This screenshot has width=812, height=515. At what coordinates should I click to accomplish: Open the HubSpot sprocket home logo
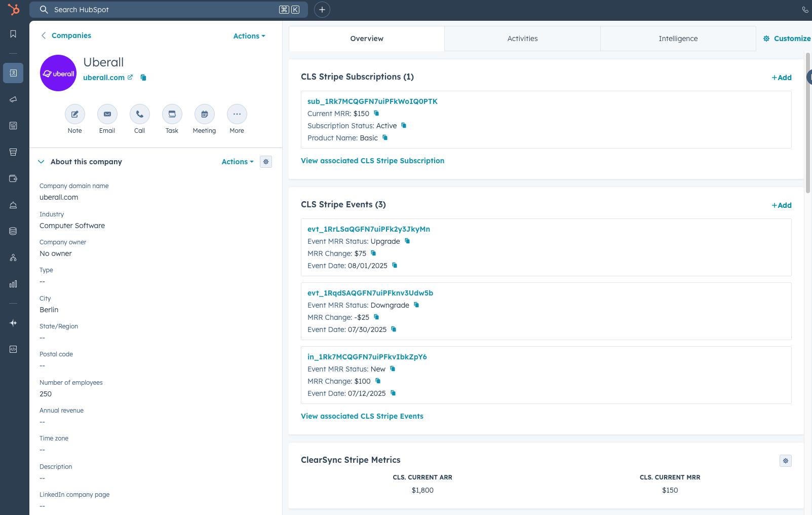click(14, 9)
